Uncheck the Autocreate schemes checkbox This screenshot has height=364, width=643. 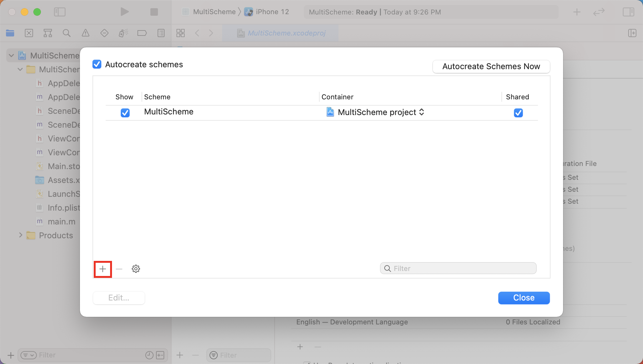coord(97,64)
